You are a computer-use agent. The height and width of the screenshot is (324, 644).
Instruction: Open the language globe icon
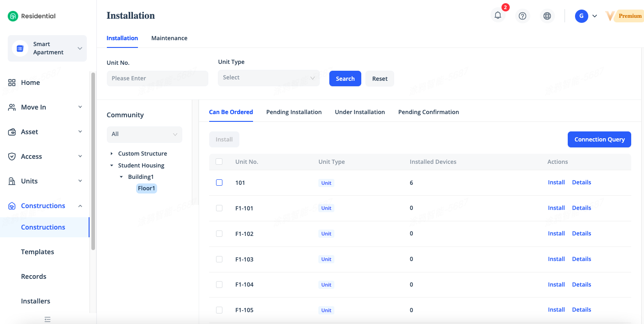coord(547,16)
